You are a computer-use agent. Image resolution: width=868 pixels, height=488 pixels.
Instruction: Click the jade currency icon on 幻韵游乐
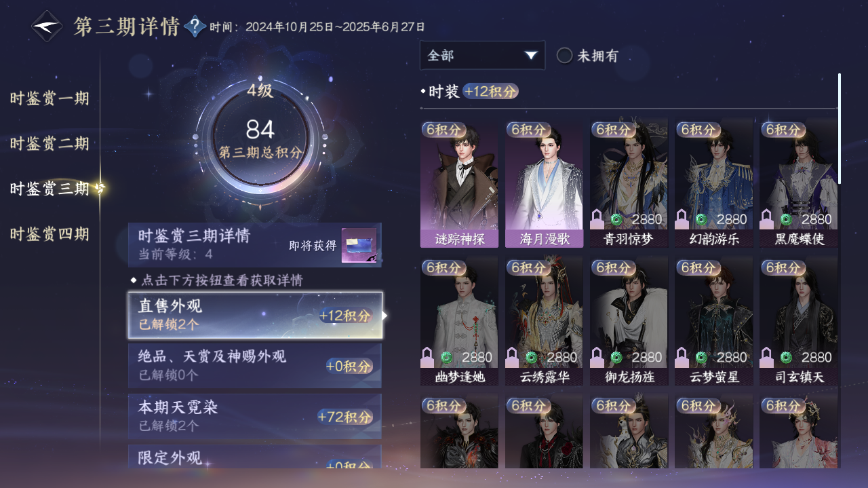click(701, 219)
